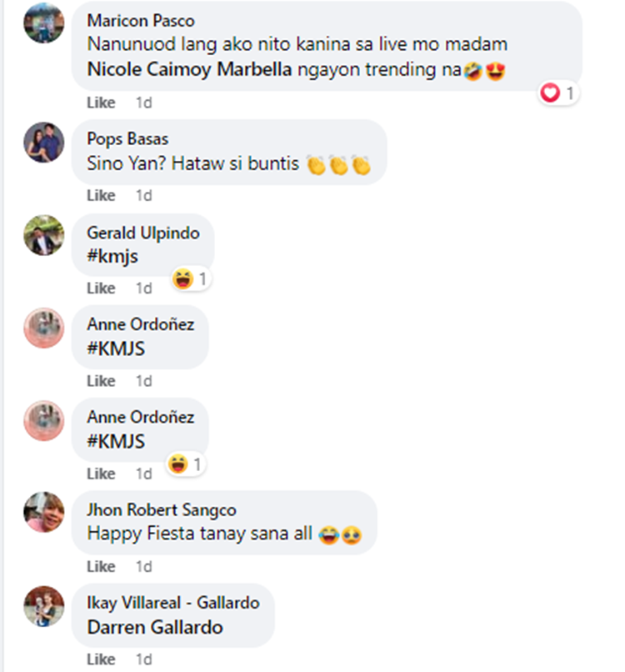The width and height of the screenshot is (625, 672).
Task: Like Ikay Villareal - Gallardo's comment
Action: [101, 659]
